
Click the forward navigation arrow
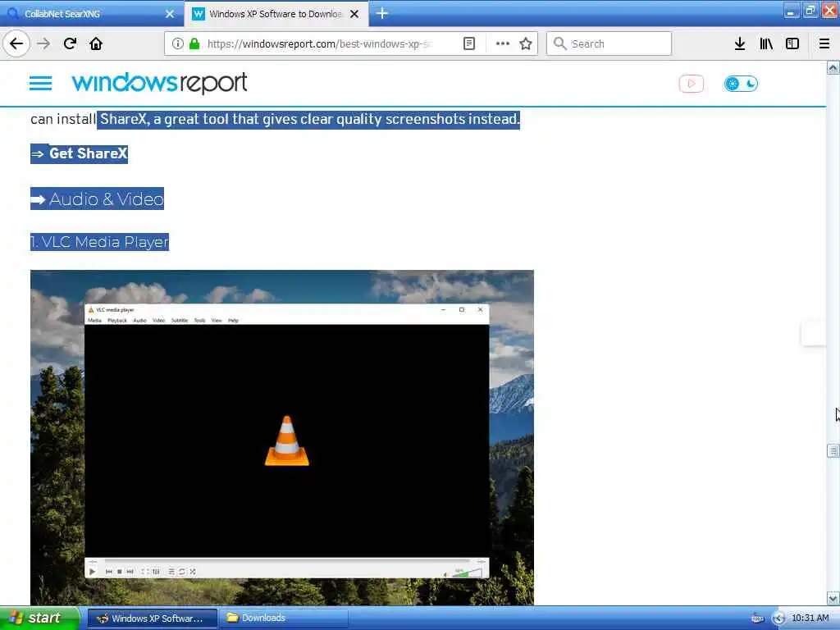pos(44,43)
